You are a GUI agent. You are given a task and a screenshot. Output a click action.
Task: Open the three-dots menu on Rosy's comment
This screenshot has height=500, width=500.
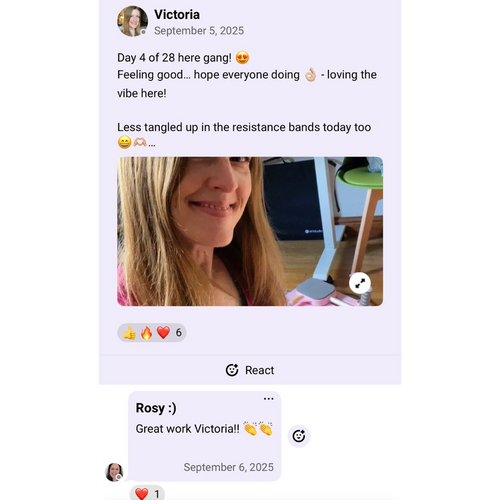[x=268, y=399]
